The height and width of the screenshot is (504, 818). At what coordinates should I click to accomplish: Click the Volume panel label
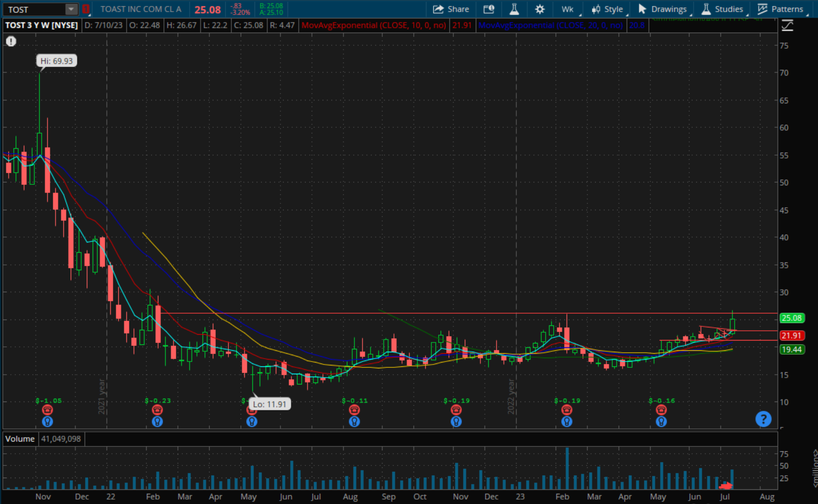[x=20, y=439]
